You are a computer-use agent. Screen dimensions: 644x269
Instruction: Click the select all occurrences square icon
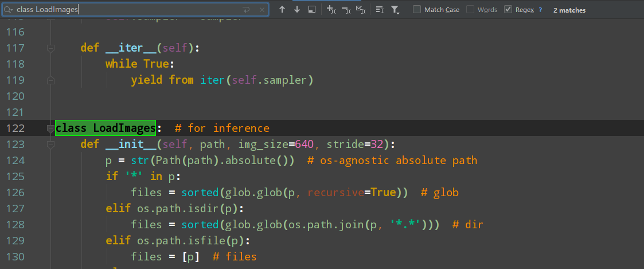coord(312,9)
